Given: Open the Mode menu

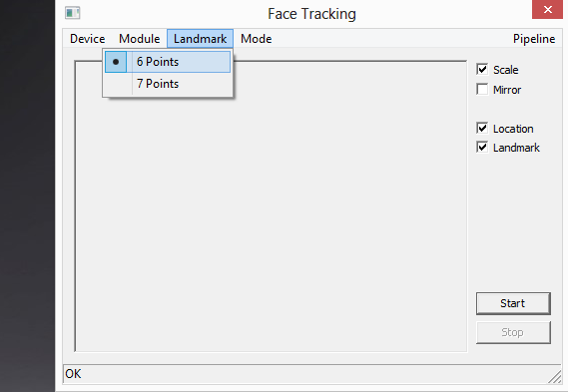Looking at the screenshot, I should [x=257, y=39].
